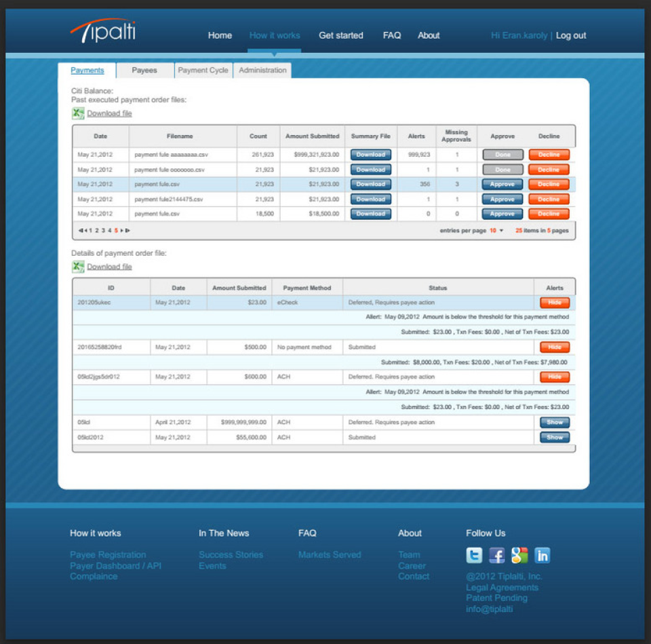Open Tipalti's Twitter page icon
This screenshot has width=651, height=644.
(474, 555)
